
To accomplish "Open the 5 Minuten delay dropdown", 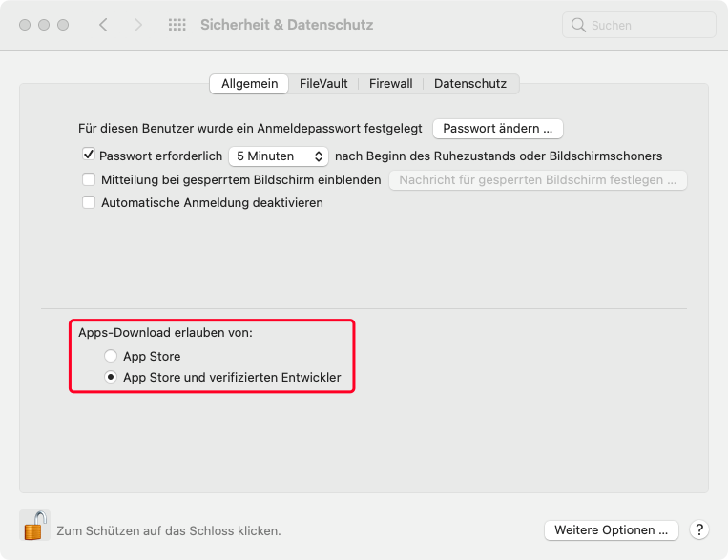I will [x=279, y=156].
